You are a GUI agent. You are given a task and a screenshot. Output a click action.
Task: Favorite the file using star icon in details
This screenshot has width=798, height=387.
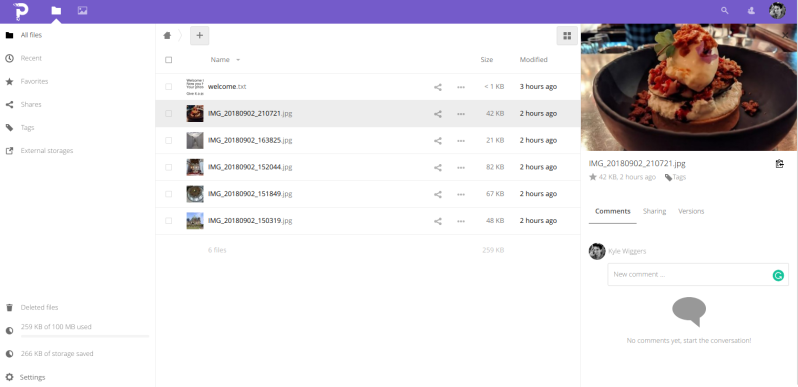coord(592,177)
